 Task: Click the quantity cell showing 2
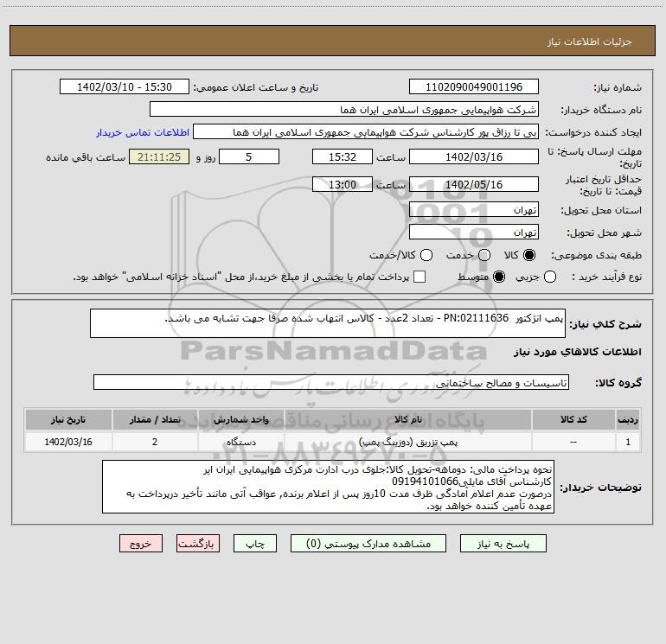pyautogui.click(x=155, y=442)
